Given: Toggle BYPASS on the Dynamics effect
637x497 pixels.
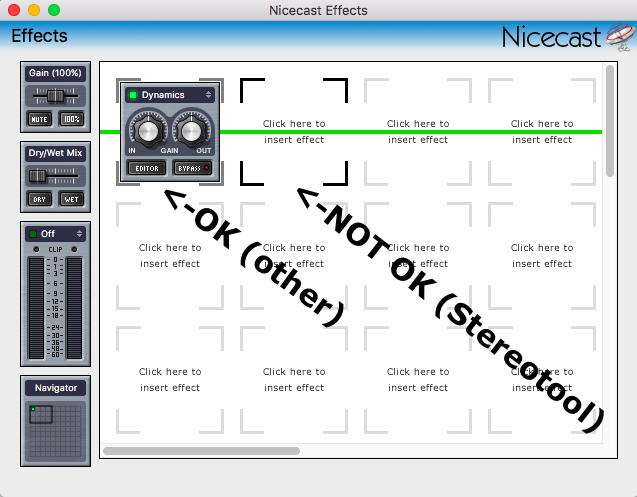Looking at the screenshot, I should click(193, 168).
